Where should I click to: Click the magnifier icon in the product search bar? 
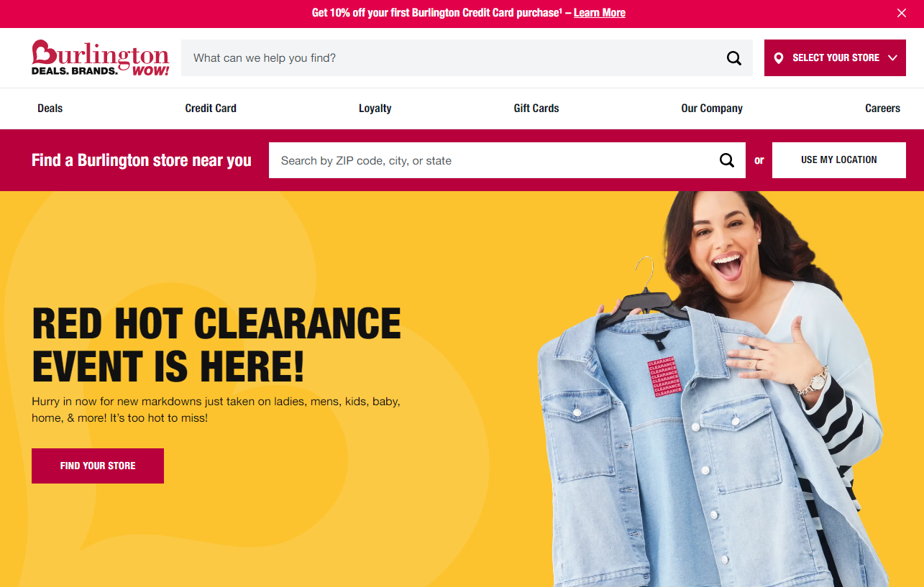coord(733,58)
